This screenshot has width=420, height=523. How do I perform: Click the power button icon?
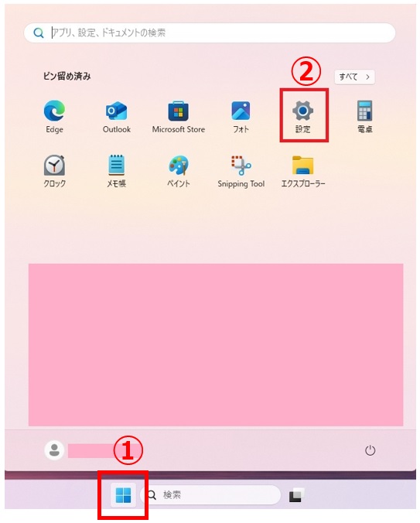tap(370, 450)
